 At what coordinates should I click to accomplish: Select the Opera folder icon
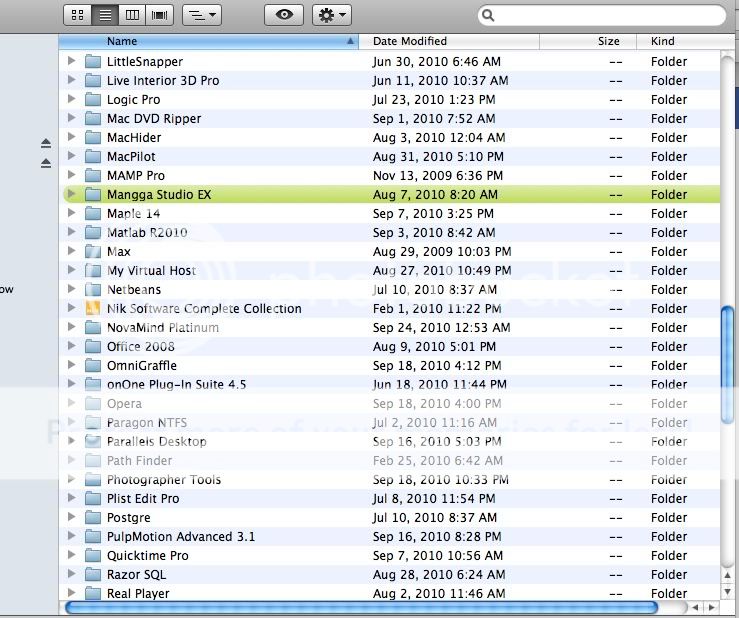93,404
